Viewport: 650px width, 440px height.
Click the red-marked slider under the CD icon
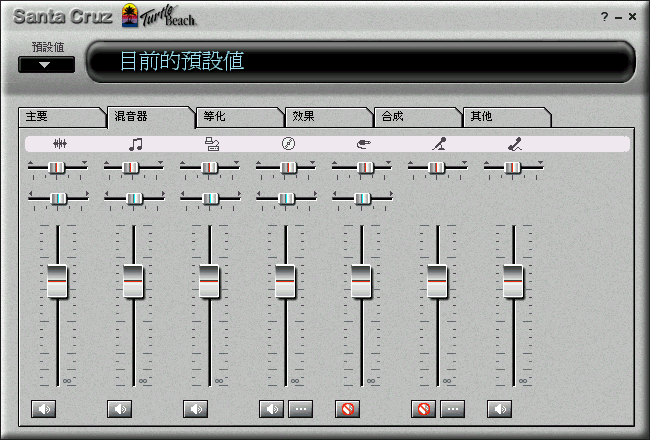pos(289,168)
